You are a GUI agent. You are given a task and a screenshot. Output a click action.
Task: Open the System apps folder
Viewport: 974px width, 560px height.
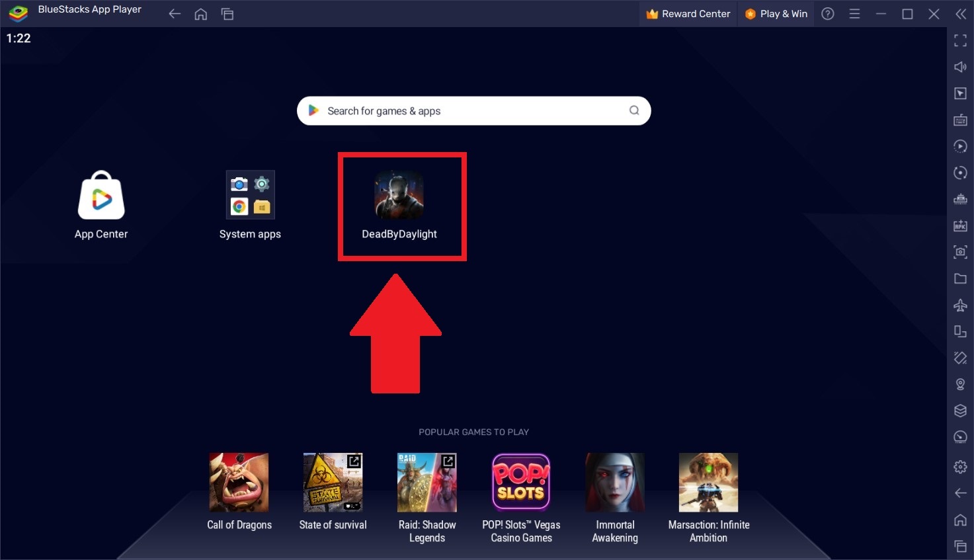tap(250, 194)
